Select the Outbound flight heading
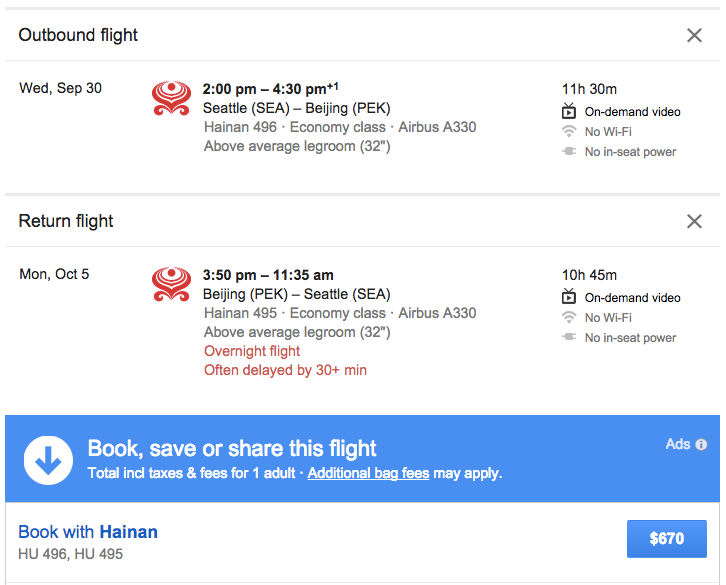The width and height of the screenshot is (726, 585). [x=78, y=35]
